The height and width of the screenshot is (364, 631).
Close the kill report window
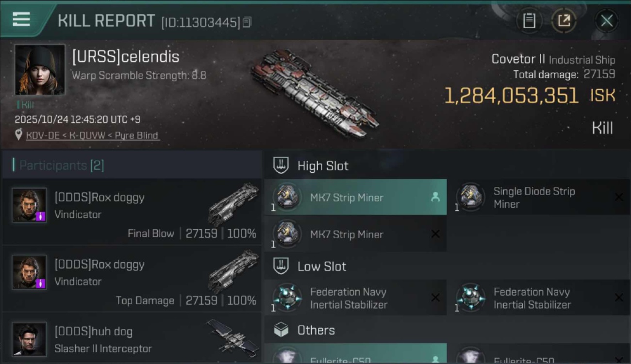tap(606, 20)
